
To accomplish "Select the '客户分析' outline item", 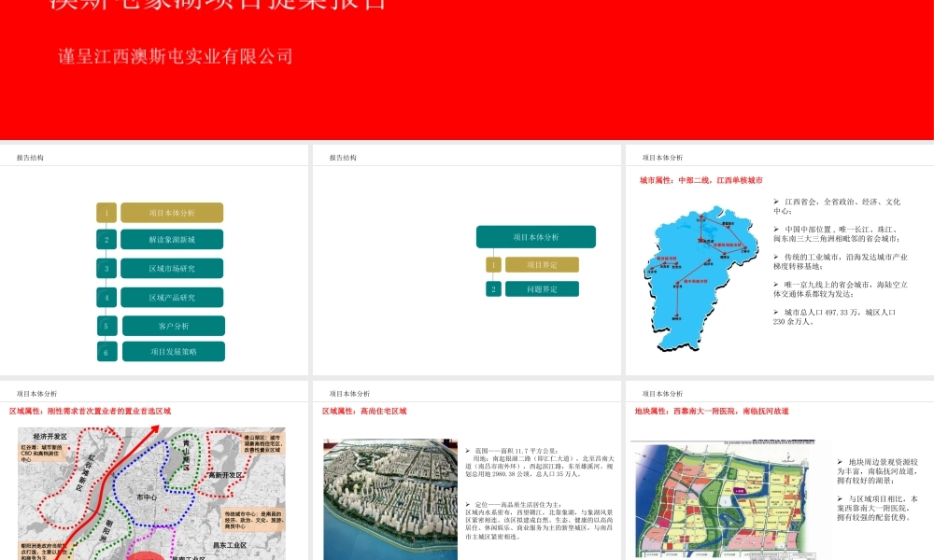I will tap(174, 326).
